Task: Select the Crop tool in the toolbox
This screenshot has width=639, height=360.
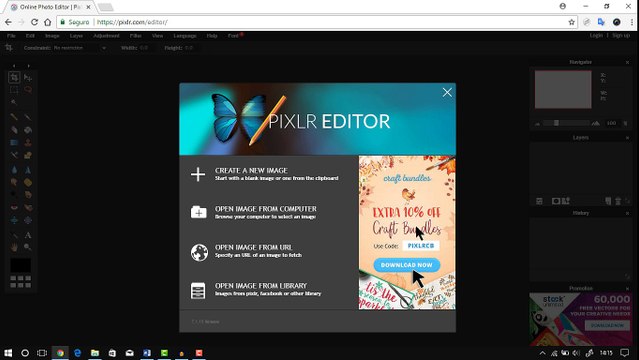Action: (x=14, y=77)
